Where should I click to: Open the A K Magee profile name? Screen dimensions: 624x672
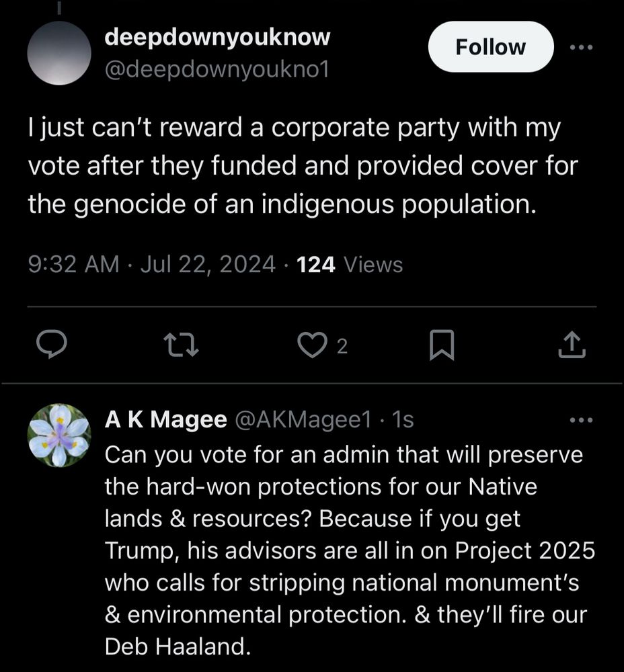[x=165, y=420]
